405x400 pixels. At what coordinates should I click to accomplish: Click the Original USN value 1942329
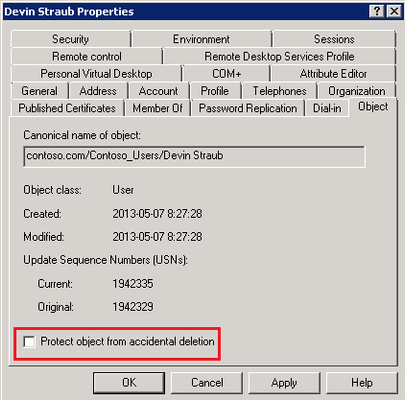133,307
